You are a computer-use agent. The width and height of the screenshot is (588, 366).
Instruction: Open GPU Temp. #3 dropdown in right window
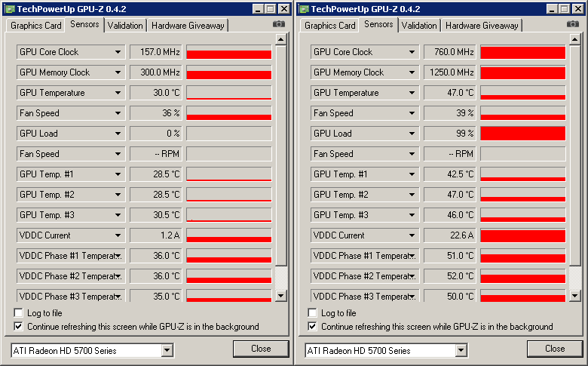pos(412,215)
